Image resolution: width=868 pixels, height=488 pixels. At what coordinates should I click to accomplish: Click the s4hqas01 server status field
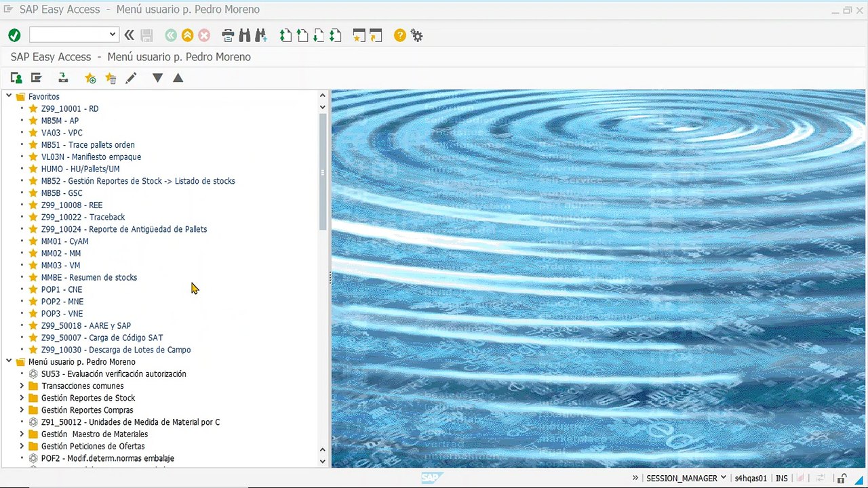pyautogui.click(x=750, y=478)
